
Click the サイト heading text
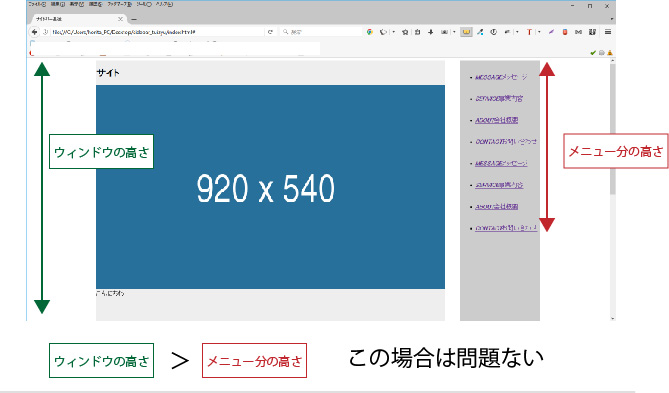(108, 73)
